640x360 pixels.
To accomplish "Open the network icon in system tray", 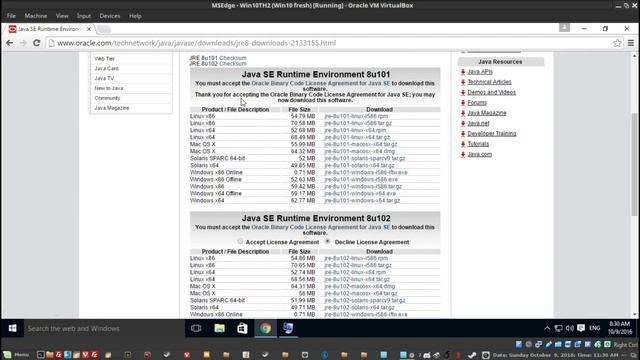I will [559, 328].
